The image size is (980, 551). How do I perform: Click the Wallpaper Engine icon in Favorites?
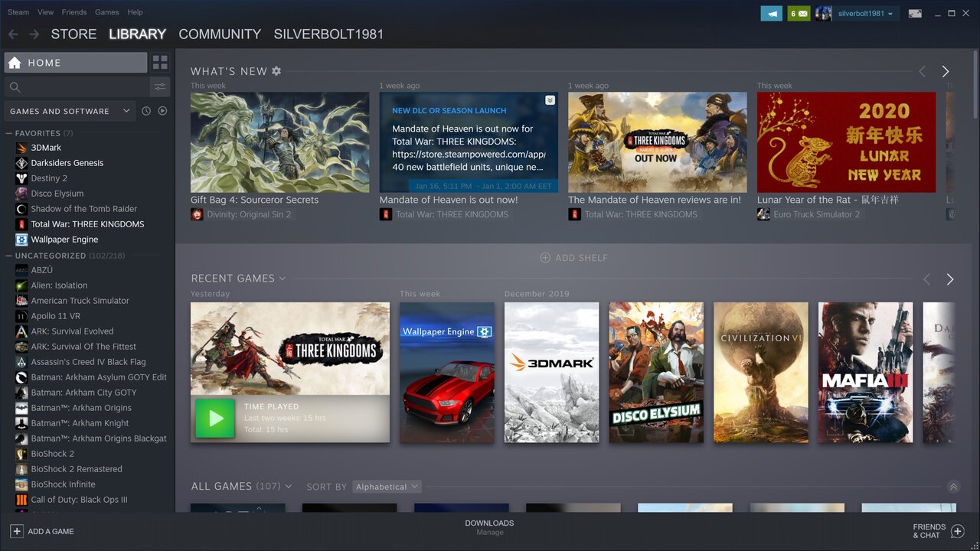tap(21, 240)
